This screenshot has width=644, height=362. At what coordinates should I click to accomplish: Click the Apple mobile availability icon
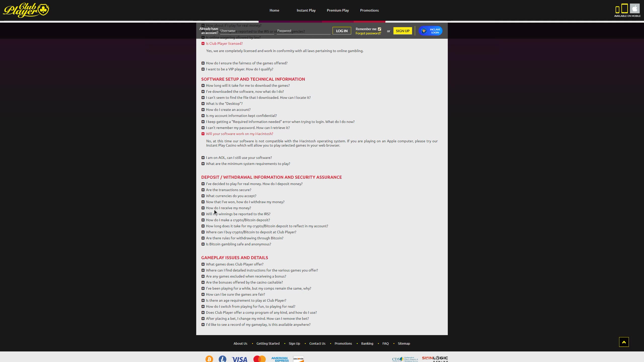[x=635, y=9]
